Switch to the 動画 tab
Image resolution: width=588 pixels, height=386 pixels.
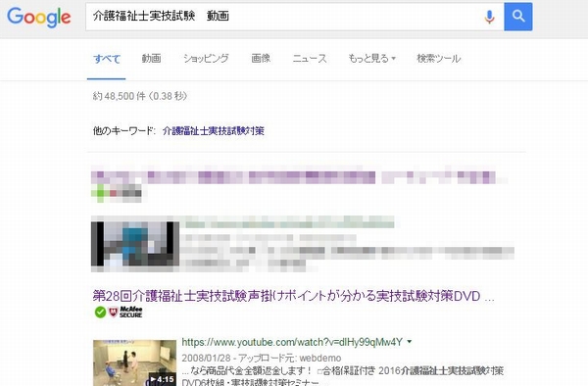(x=152, y=59)
